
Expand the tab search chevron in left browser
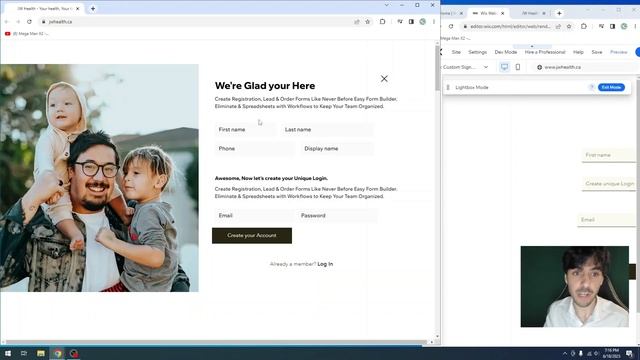click(x=387, y=5)
